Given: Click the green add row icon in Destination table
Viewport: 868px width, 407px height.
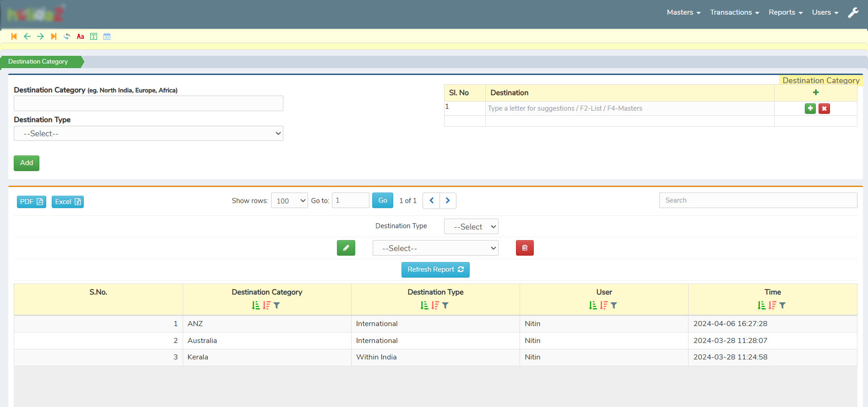Looking at the screenshot, I should (810, 108).
